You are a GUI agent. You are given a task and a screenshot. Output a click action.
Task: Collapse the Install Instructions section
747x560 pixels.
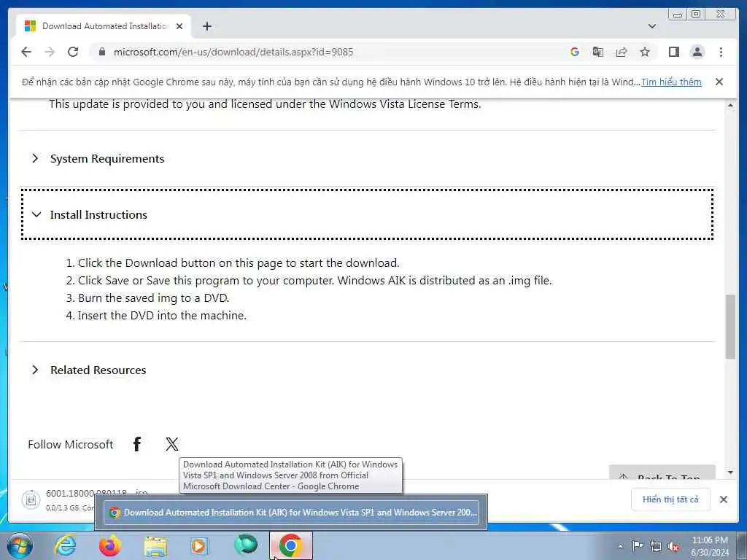(x=367, y=215)
